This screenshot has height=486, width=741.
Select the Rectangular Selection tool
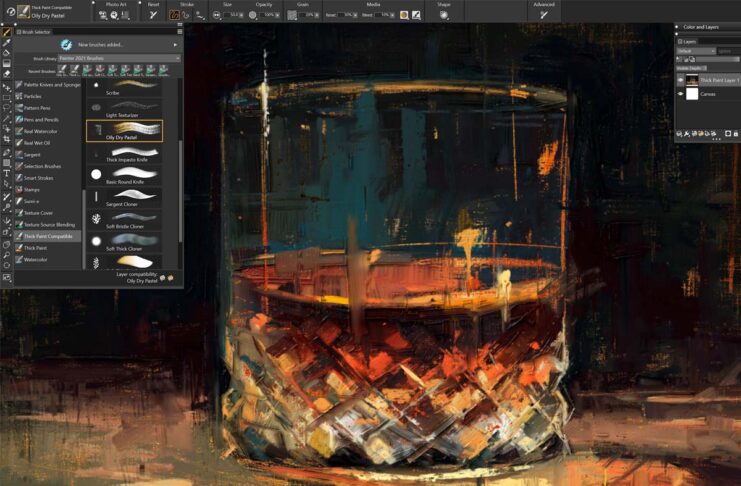coord(6,98)
